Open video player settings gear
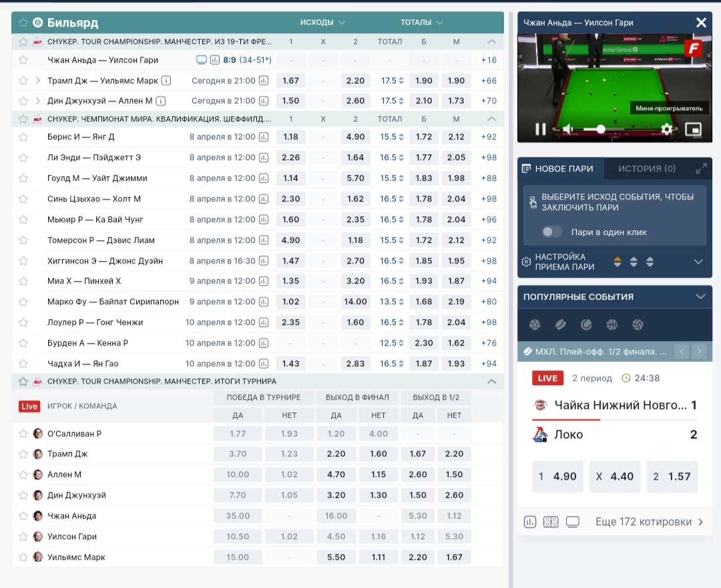Screen dimensions: 721x588 pyautogui.click(x=666, y=129)
